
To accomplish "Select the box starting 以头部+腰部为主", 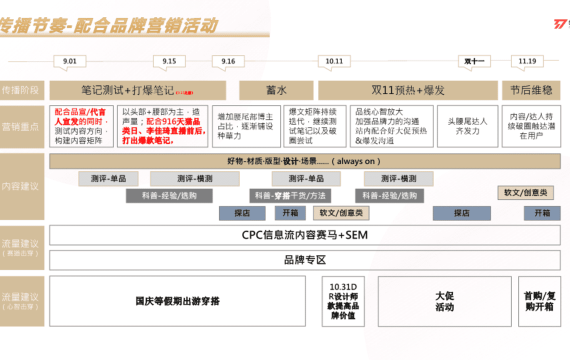I will click(162, 126).
